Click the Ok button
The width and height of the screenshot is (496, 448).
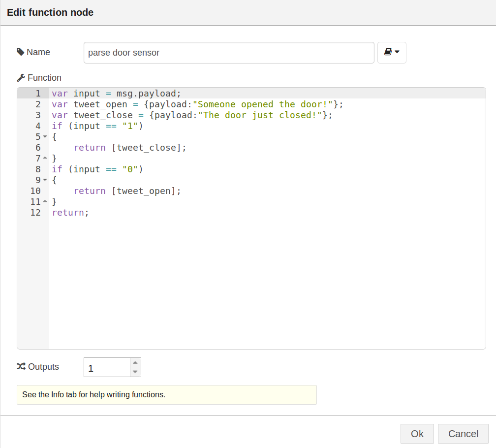[x=417, y=434]
